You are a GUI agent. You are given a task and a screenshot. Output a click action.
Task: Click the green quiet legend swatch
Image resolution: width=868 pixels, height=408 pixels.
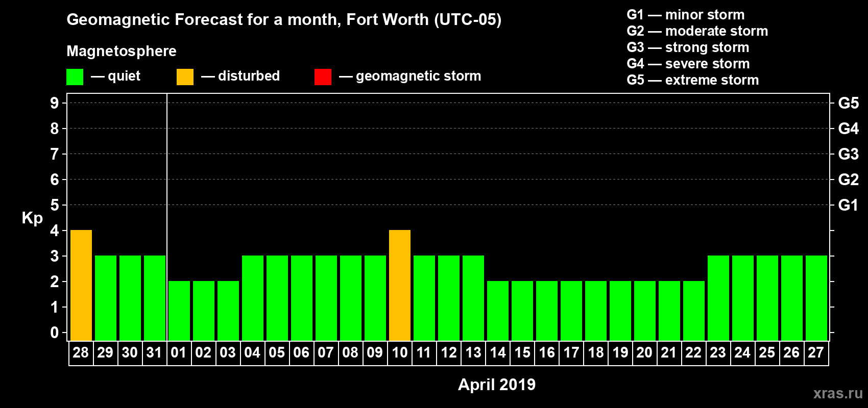[75, 77]
